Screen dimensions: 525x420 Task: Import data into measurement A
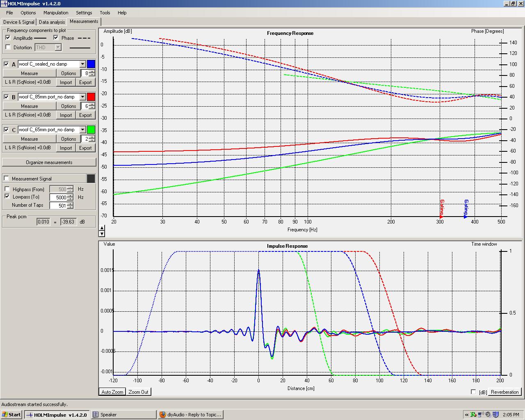[66, 82]
